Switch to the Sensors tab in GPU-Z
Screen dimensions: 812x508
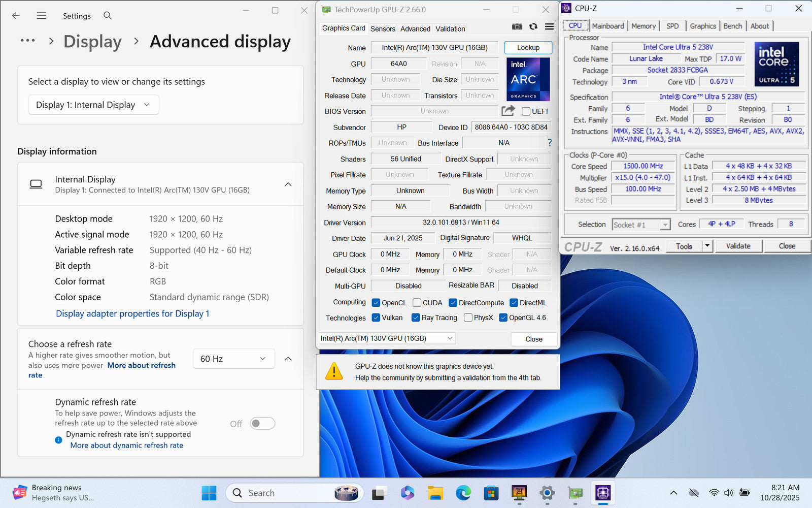tap(383, 29)
